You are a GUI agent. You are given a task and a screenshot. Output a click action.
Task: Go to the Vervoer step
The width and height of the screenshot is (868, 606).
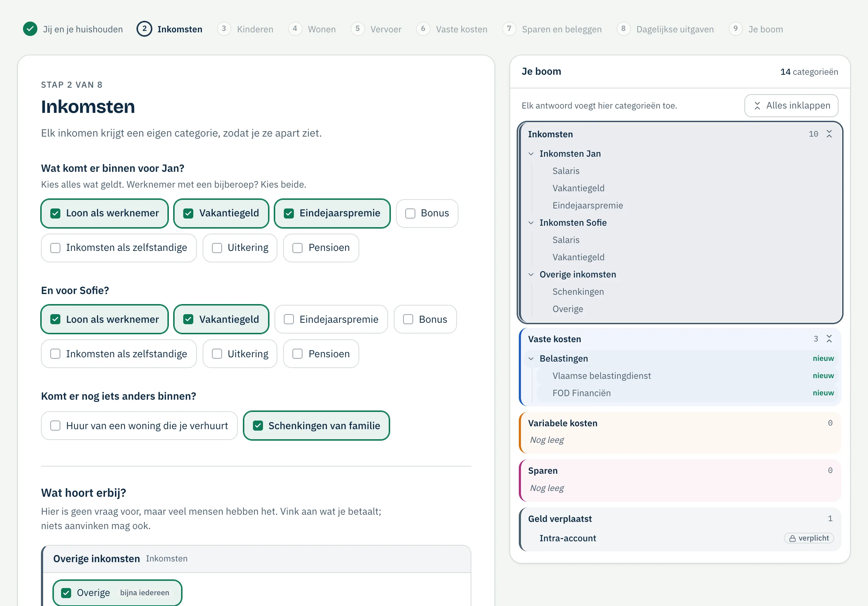pyautogui.click(x=376, y=29)
